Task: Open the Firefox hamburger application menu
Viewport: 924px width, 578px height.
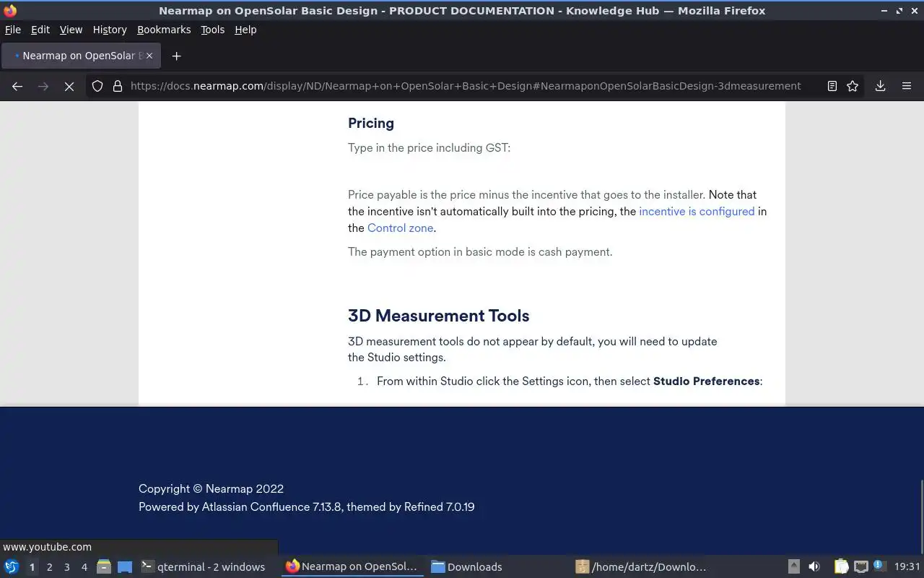Action: coord(907,86)
